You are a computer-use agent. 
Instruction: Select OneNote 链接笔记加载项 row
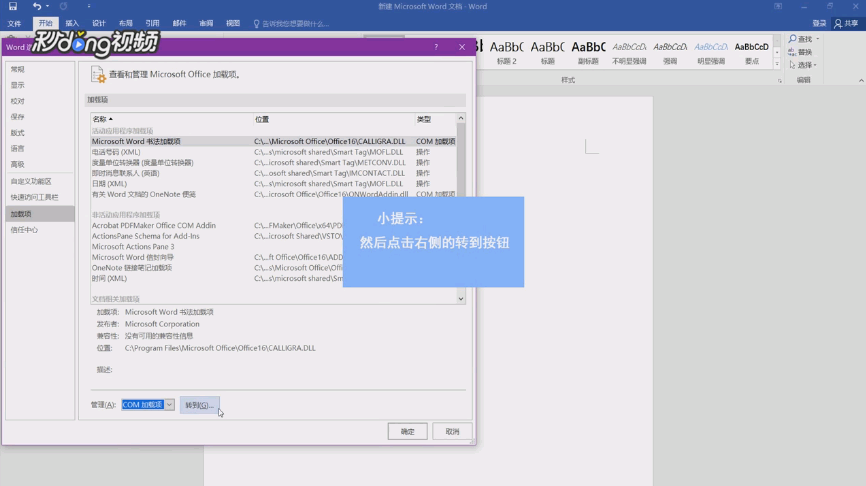217,268
